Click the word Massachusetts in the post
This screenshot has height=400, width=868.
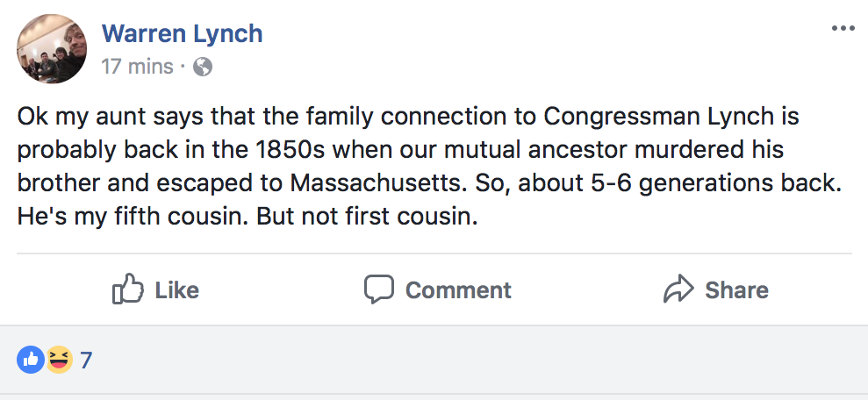tap(376, 183)
